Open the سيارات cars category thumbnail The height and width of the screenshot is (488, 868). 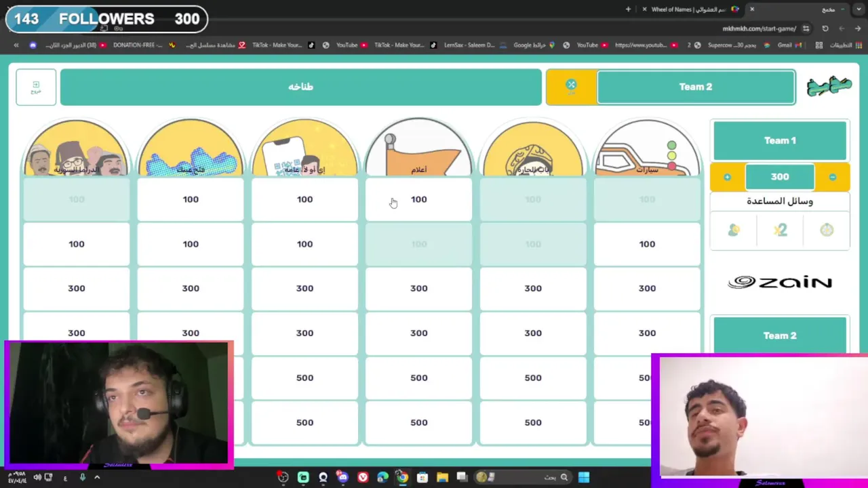647,148
